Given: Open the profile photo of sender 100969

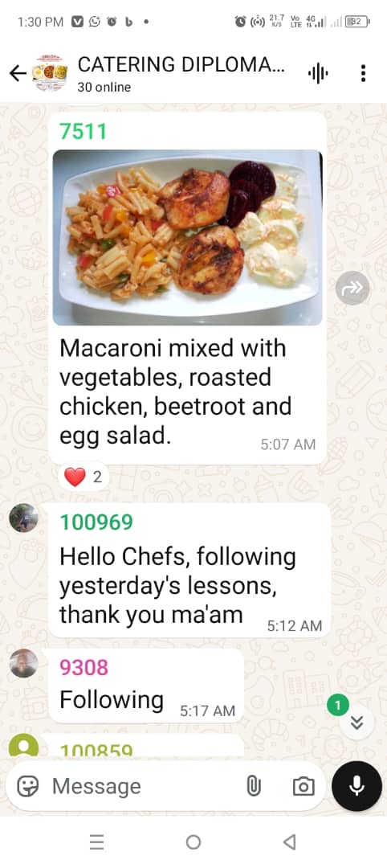Looking at the screenshot, I should point(24,518).
